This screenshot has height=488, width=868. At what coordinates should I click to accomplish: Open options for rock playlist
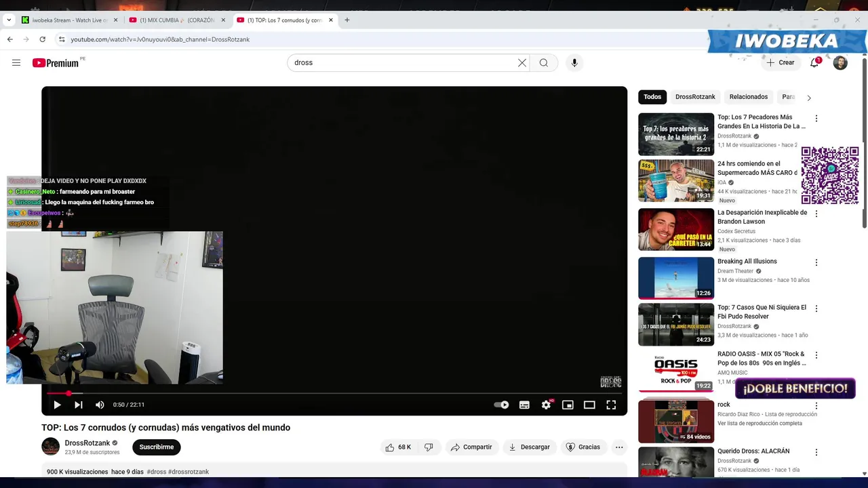[816, 406]
